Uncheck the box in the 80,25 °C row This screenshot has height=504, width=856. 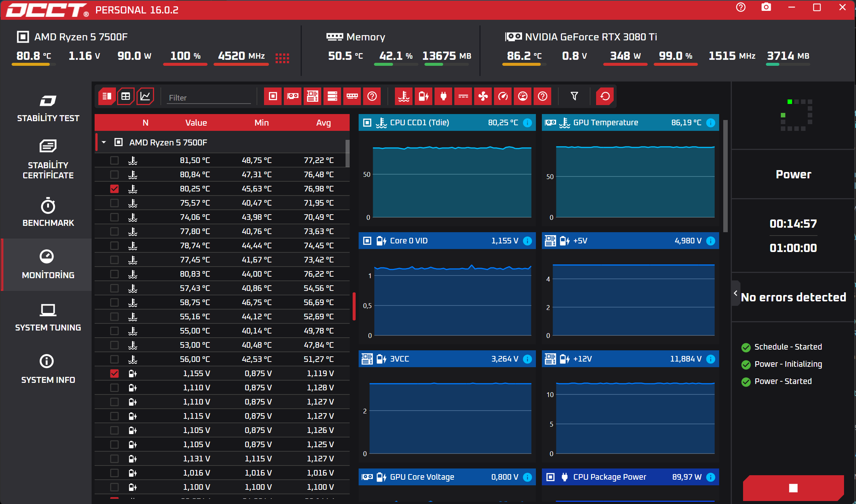[x=114, y=189]
